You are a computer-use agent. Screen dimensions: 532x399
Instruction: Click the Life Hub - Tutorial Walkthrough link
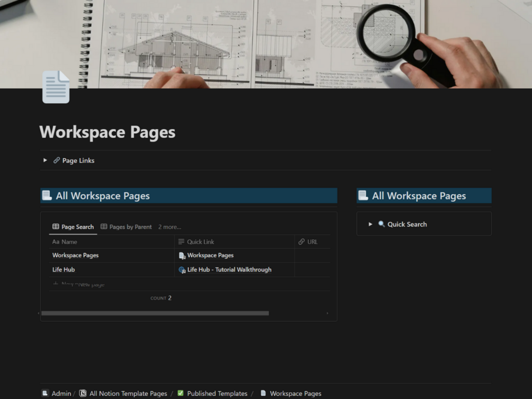coord(229,269)
